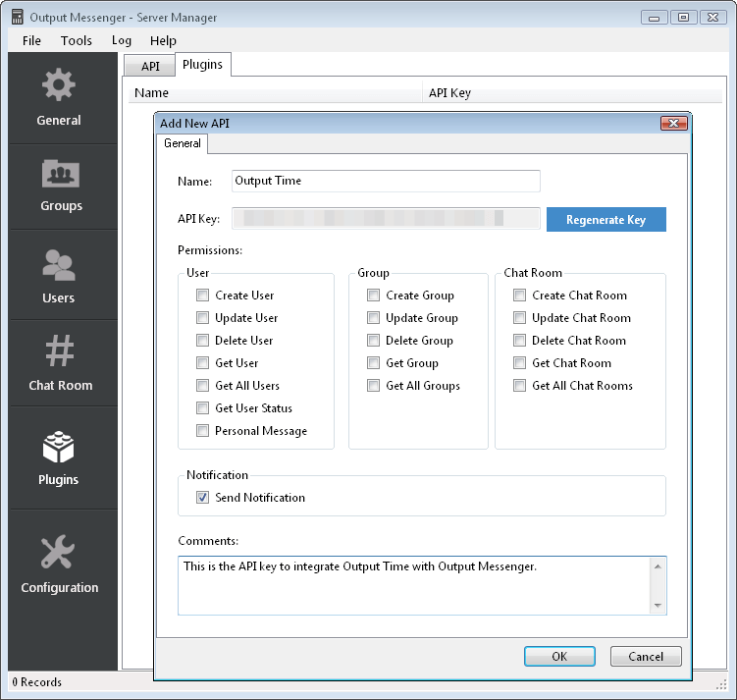Click the Name input field
The image size is (737, 700).
point(386,181)
